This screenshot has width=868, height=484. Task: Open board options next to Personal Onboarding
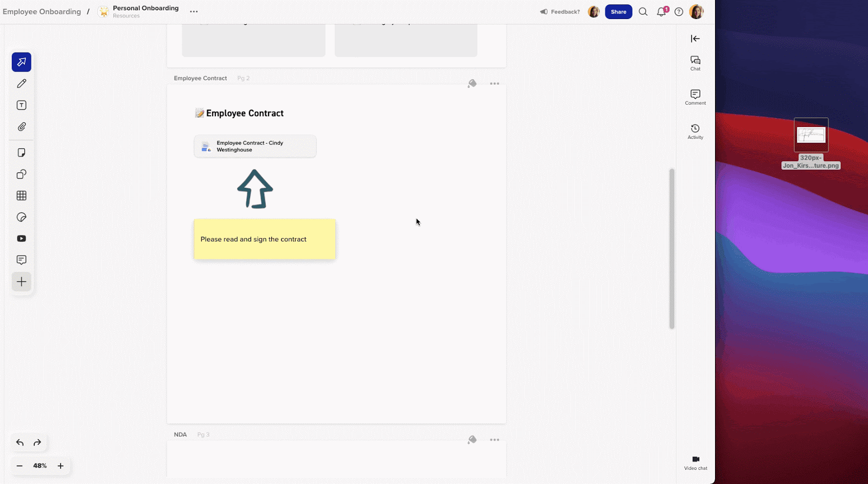[x=194, y=11]
